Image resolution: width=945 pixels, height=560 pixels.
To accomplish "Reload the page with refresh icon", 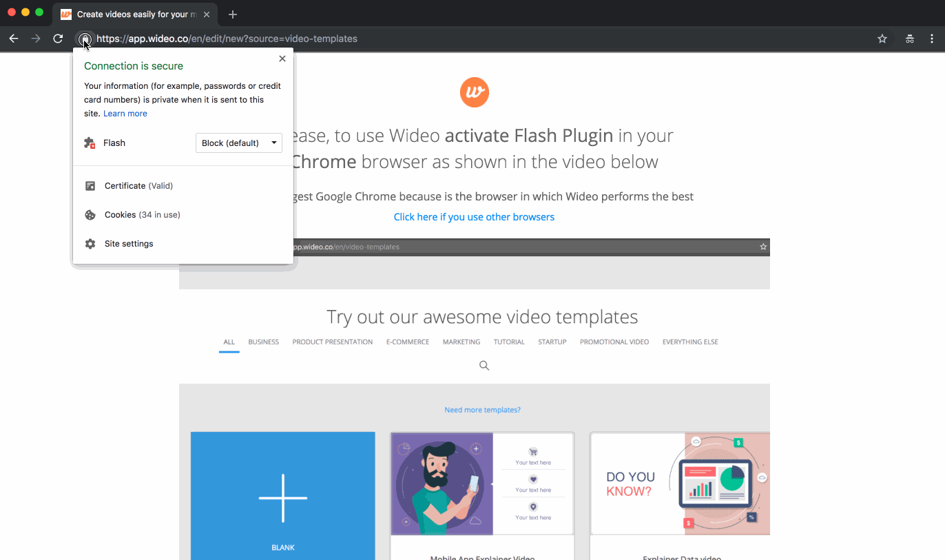I will (x=58, y=39).
